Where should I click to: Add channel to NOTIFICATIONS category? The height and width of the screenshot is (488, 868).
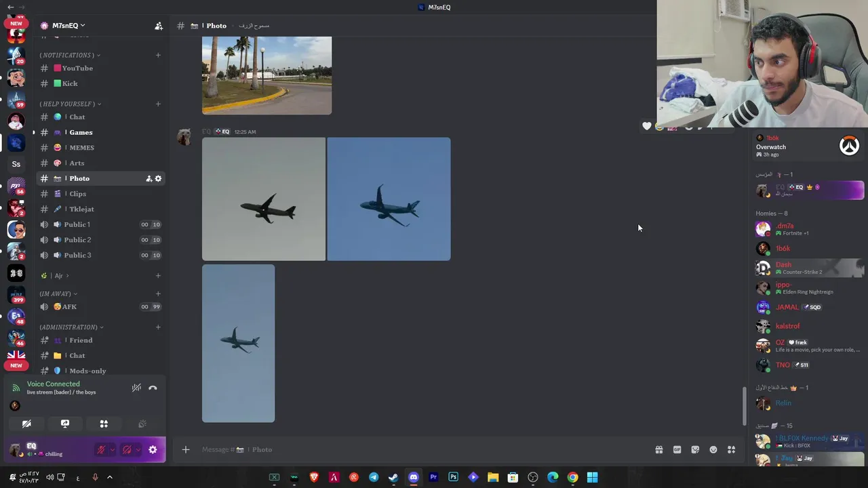(x=158, y=55)
